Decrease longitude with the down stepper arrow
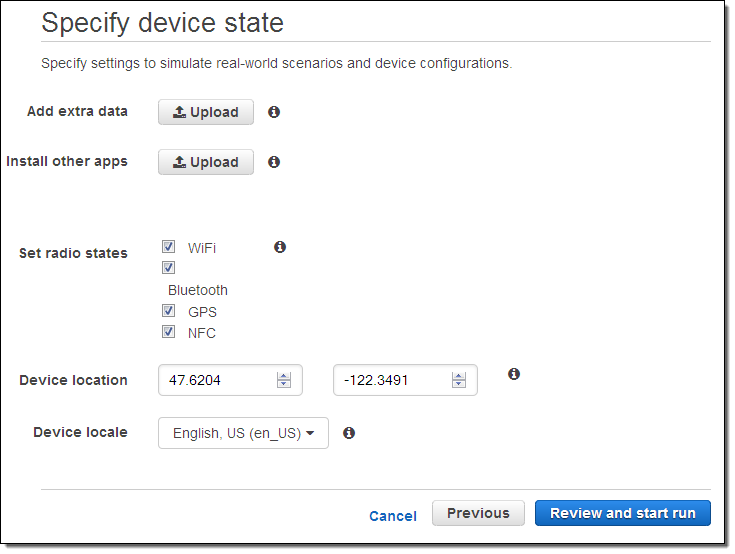This screenshot has height=554, width=735. pos(459,385)
